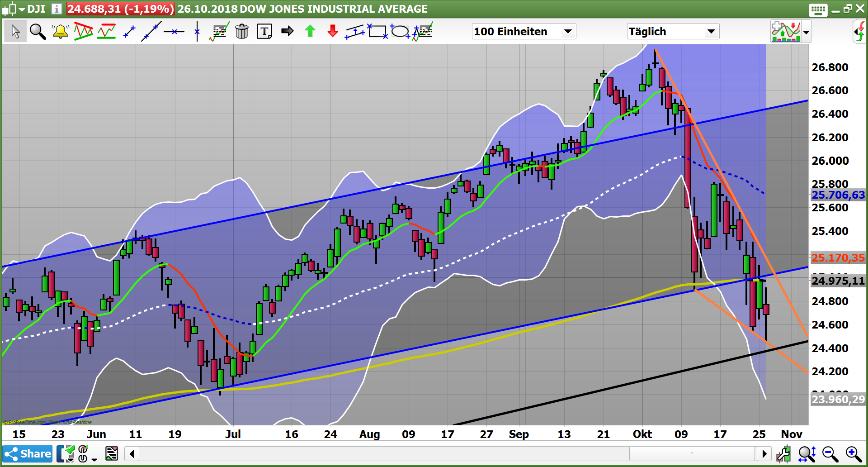Click the blue 25.706,63 price label
This screenshot has height=467, width=868.
click(838, 195)
